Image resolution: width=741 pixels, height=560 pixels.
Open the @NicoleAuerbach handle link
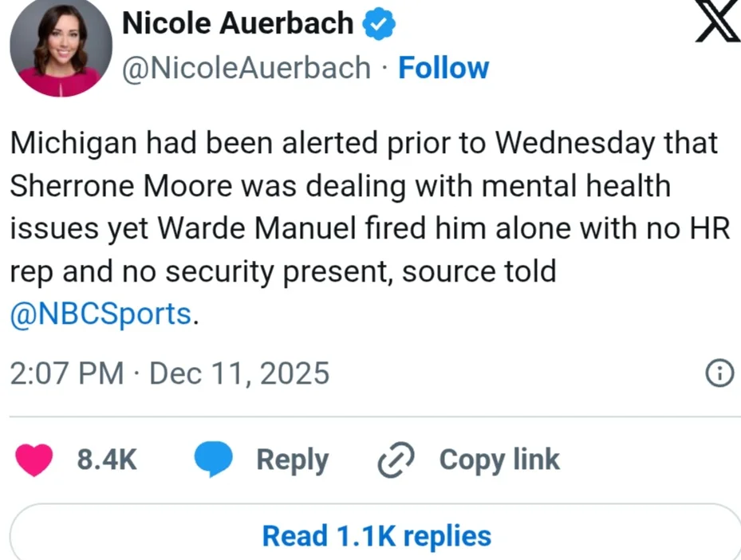pyautogui.click(x=246, y=68)
